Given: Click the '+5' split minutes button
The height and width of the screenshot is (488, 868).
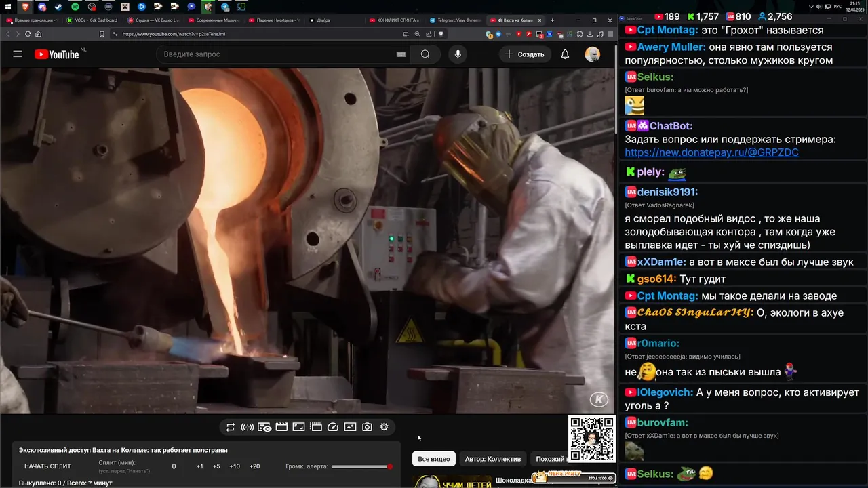Looking at the screenshot, I should point(216,466).
